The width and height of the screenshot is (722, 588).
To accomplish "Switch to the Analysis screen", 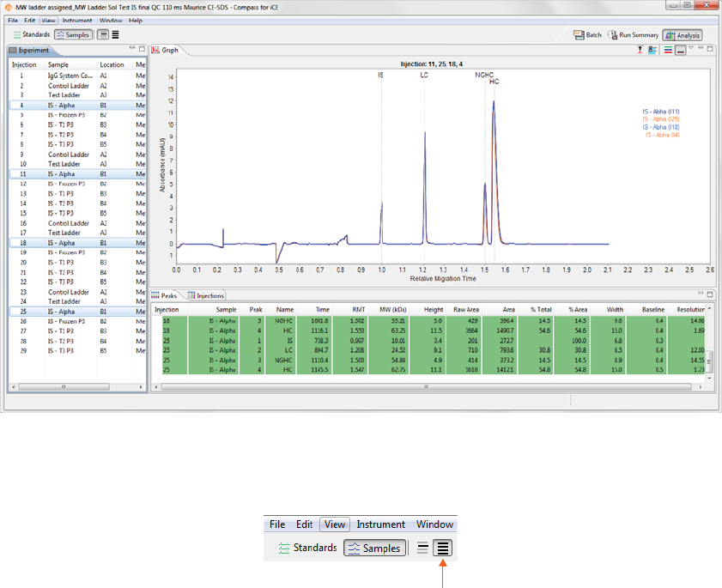I will point(683,35).
